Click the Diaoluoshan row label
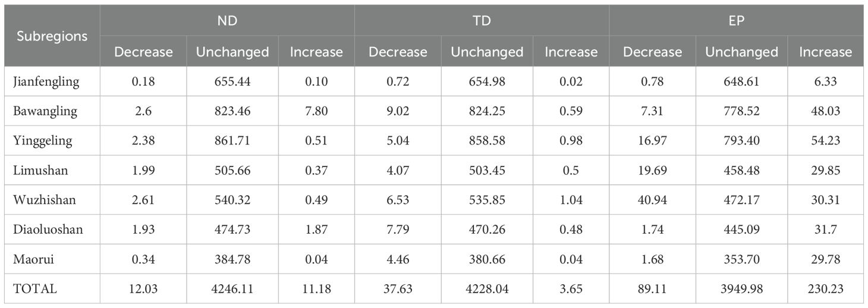Image resolution: width=868 pixels, height=308 pixels. click(x=48, y=230)
